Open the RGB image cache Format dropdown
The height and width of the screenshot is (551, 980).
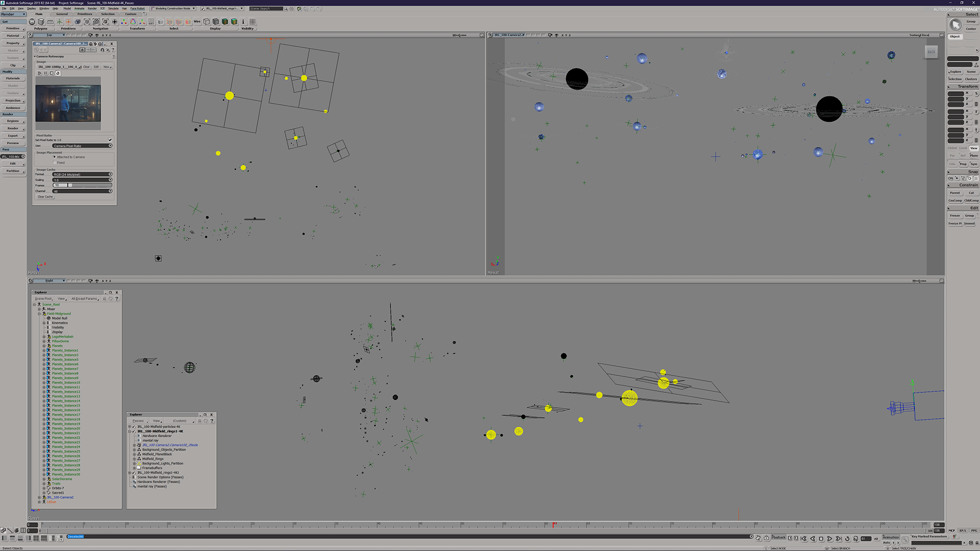pyautogui.click(x=82, y=174)
